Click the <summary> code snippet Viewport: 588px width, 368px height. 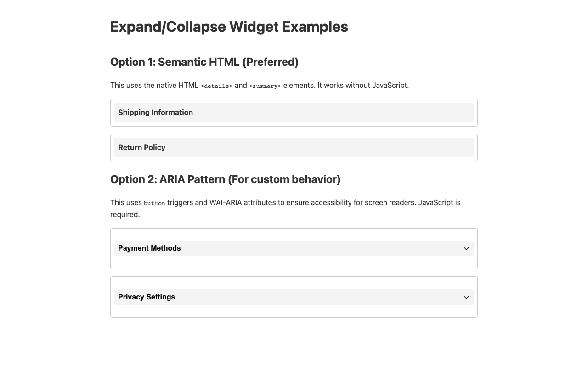265,86
